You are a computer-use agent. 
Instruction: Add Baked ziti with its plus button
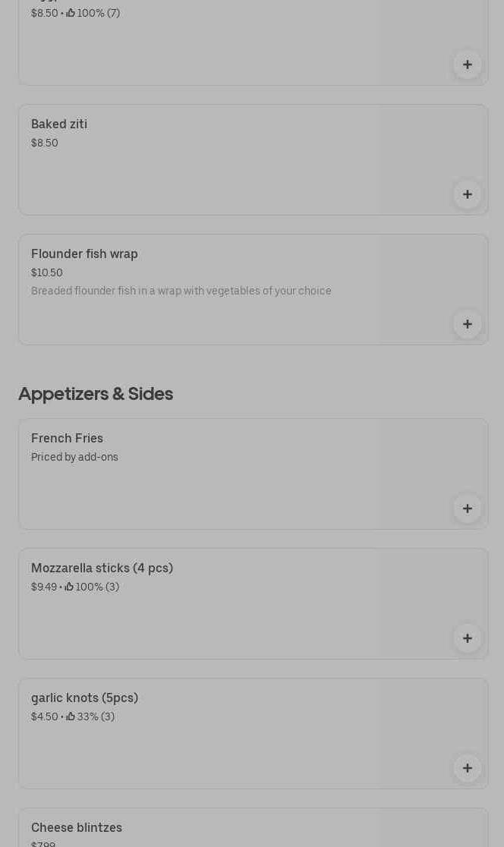tap(468, 194)
